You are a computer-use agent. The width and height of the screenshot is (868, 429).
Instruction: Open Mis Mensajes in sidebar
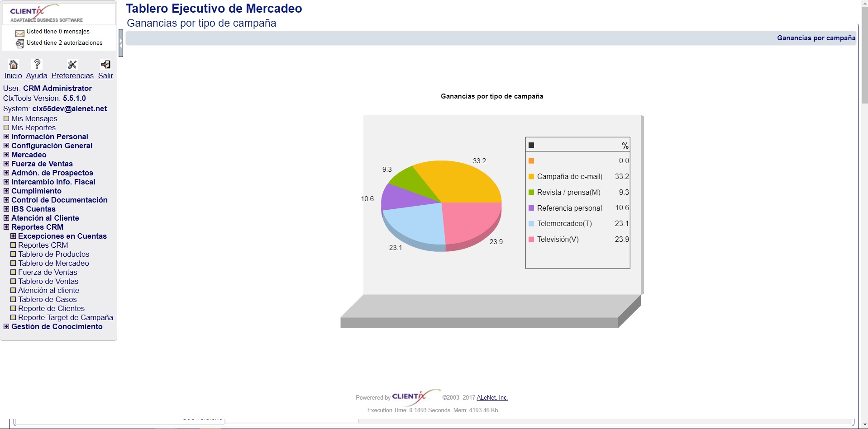34,118
